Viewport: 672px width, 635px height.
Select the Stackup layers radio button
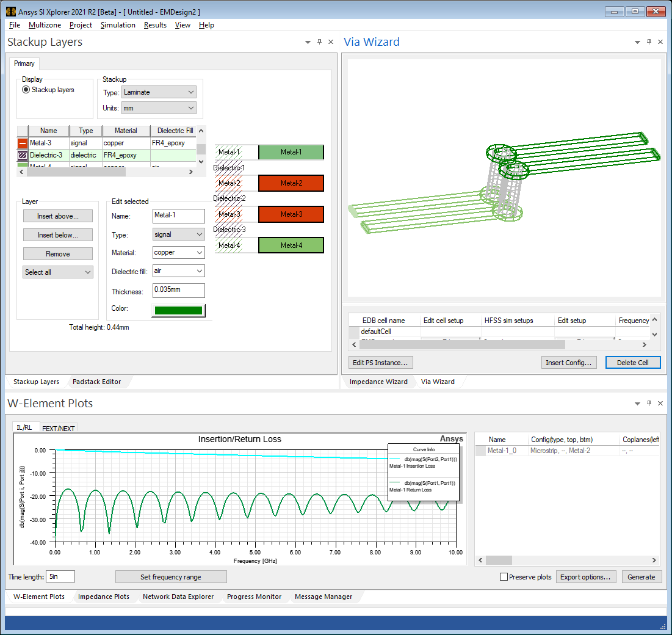click(x=26, y=90)
